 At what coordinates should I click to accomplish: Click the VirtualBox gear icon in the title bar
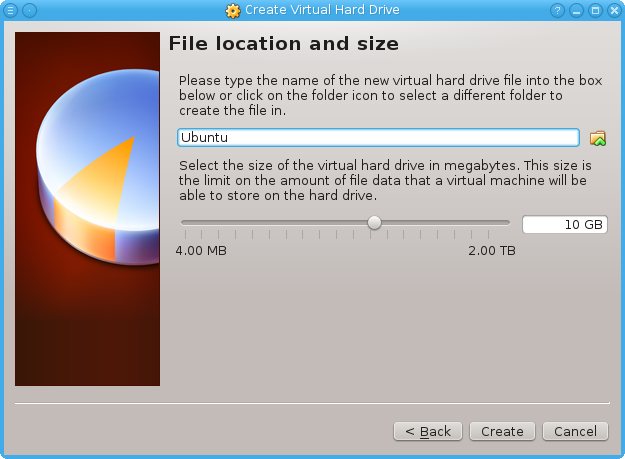pos(233,11)
